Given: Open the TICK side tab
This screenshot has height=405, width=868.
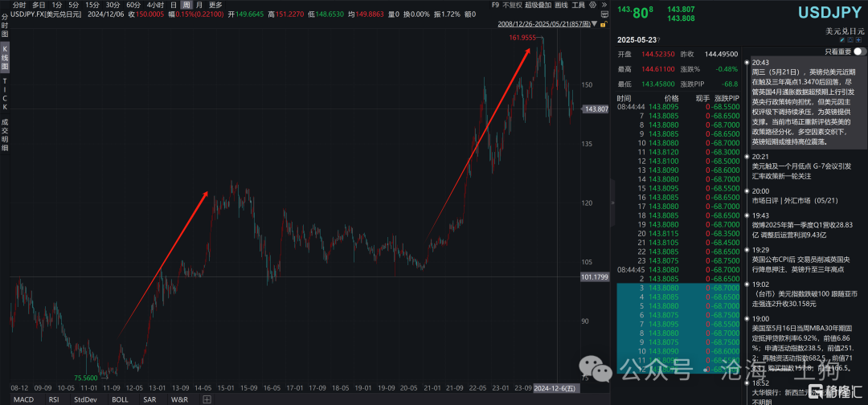Looking at the screenshot, I should point(5,93).
